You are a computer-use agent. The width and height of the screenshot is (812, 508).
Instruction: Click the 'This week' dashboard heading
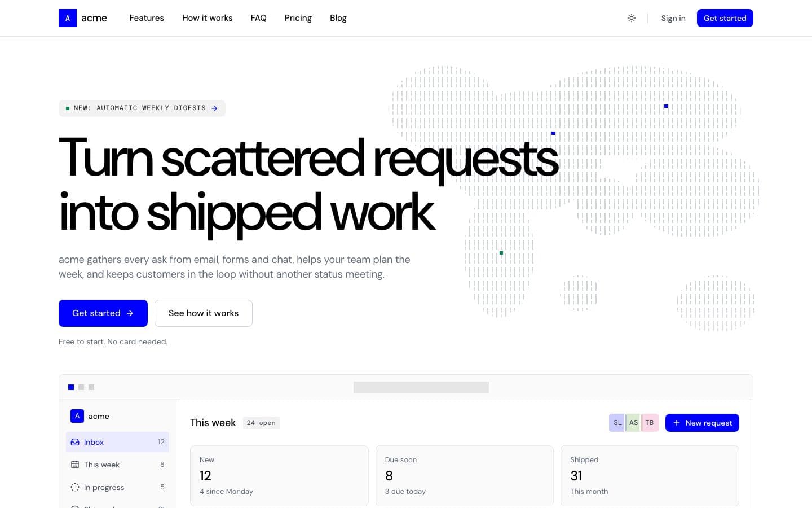[x=213, y=423]
